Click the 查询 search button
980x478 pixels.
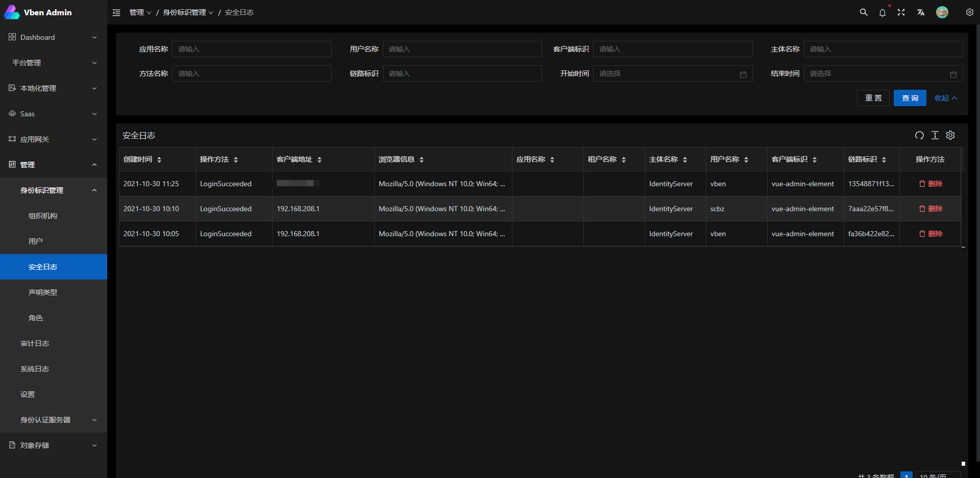pyautogui.click(x=910, y=97)
